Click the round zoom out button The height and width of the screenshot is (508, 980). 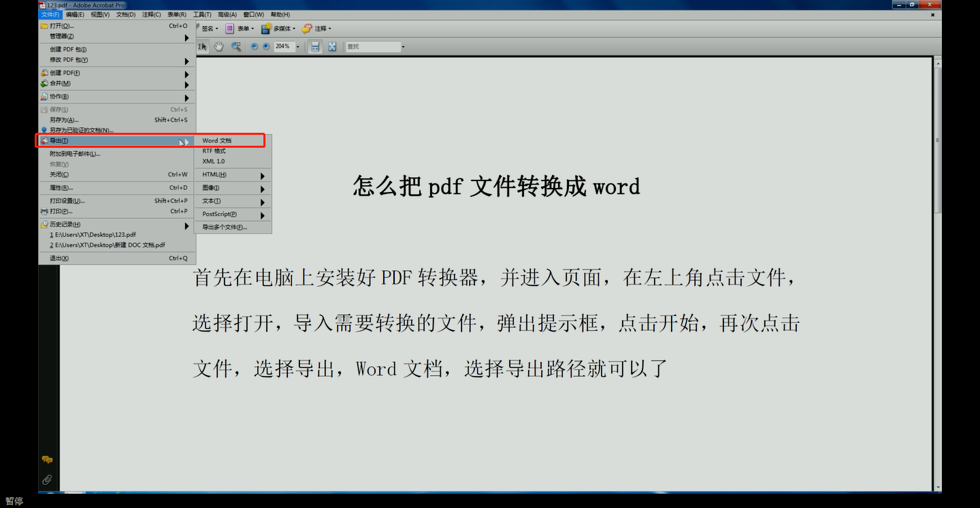(x=255, y=46)
